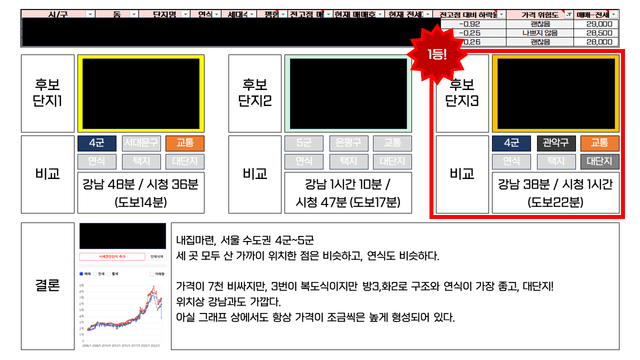Select the 전세 radio option on chart
640x360 pixels.
pyautogui.click(x=96, y=273)
